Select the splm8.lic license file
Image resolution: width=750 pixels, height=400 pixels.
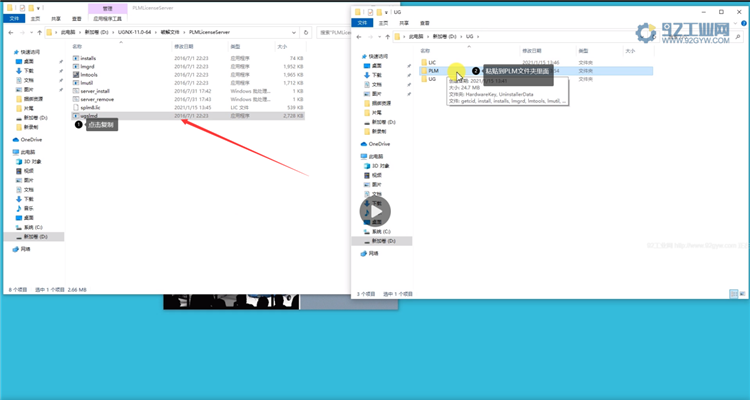[x=188, y=107]
